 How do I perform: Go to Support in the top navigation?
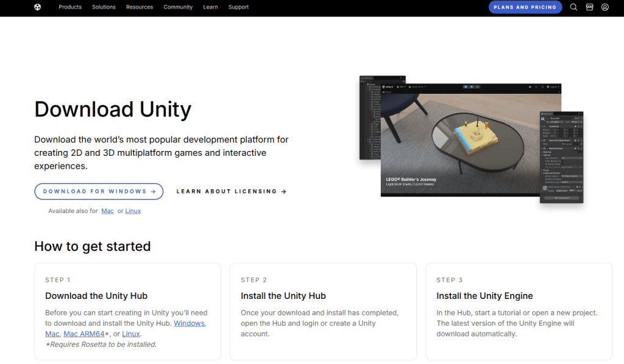point(238,7)
